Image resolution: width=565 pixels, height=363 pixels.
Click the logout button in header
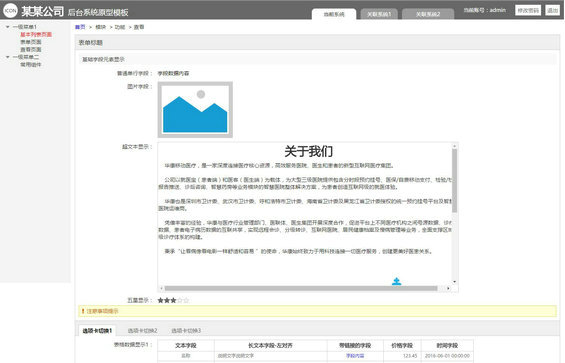pos(552,10)
